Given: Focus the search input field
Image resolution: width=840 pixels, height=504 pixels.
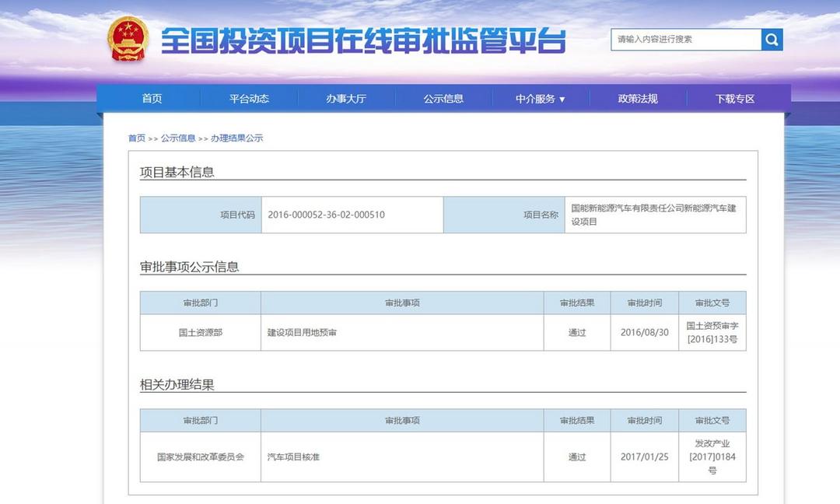Looking at the screenshot, I should pyautogui.click(x=686, y=40).
